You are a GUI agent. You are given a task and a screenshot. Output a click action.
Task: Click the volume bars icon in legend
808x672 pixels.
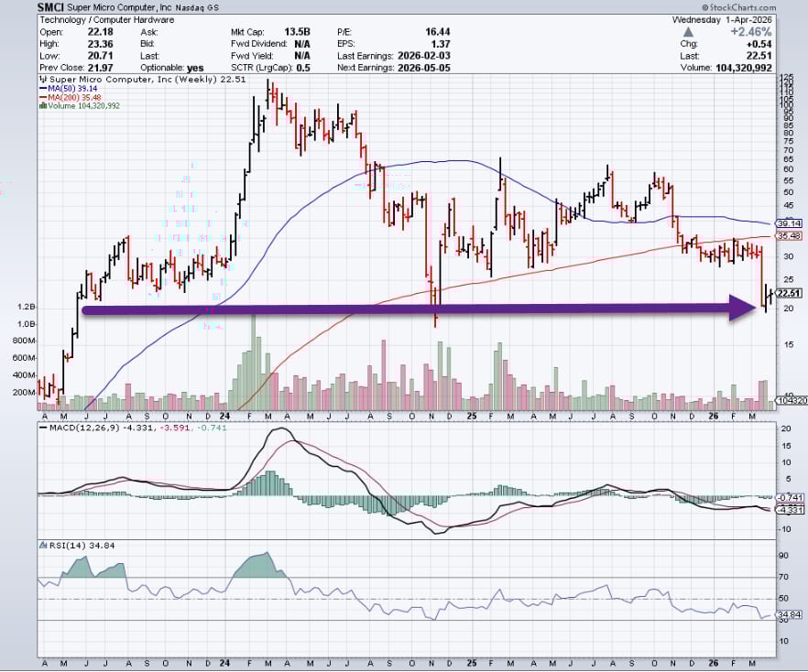[x=43, y=105]
